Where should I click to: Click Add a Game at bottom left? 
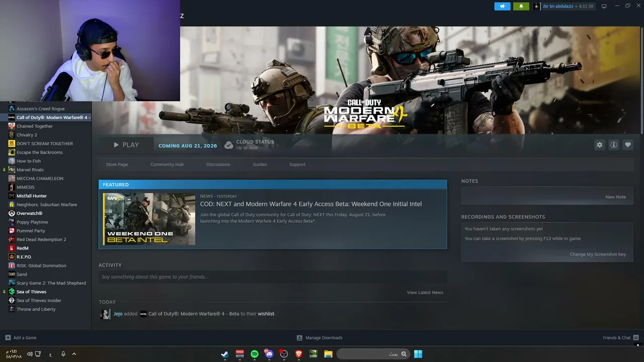pos(21,338)
